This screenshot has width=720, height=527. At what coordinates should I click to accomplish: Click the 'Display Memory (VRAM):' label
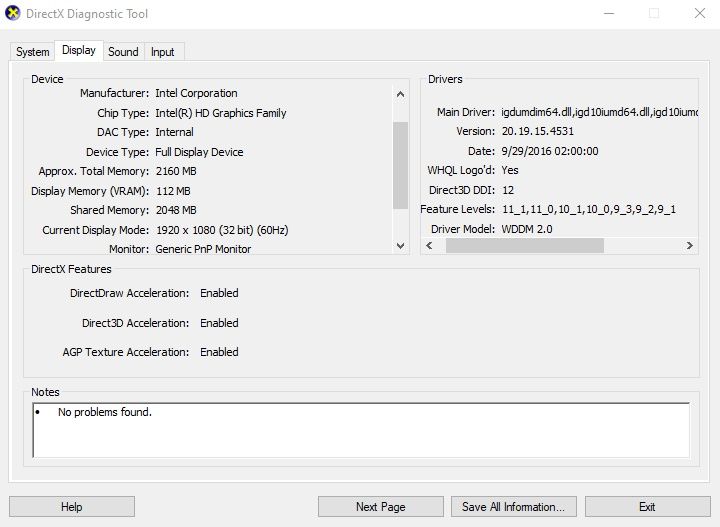click(90, 191)
